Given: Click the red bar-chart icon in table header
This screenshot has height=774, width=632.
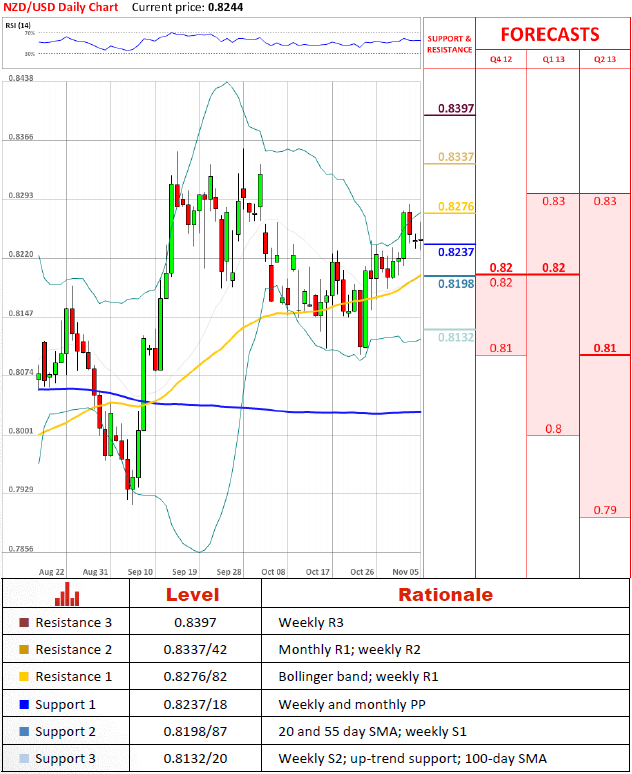Looking at the screenshot, I should click(67, 594).
